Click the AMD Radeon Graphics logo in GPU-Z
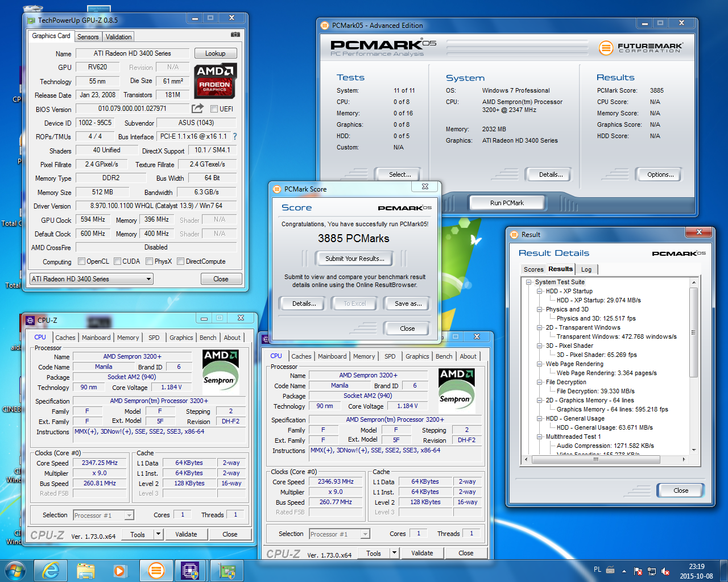This screenshot has height=582, width=728. coord(215,81)
